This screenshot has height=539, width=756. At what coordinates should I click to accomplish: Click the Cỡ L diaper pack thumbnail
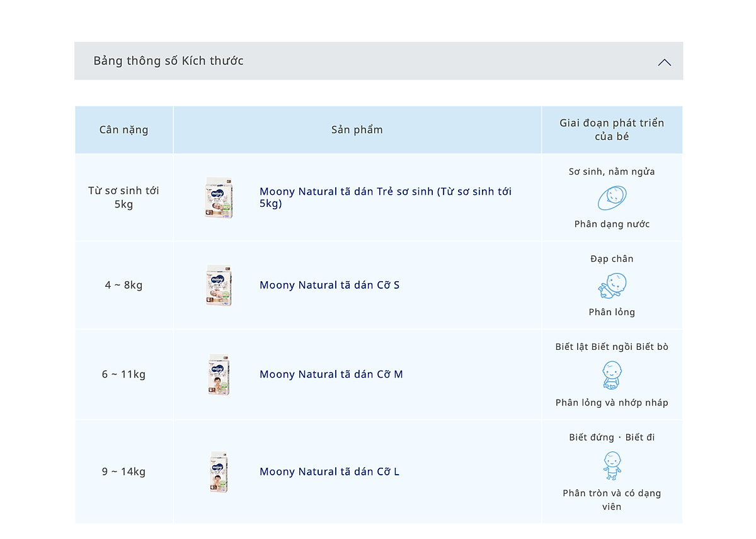(219, 472)
